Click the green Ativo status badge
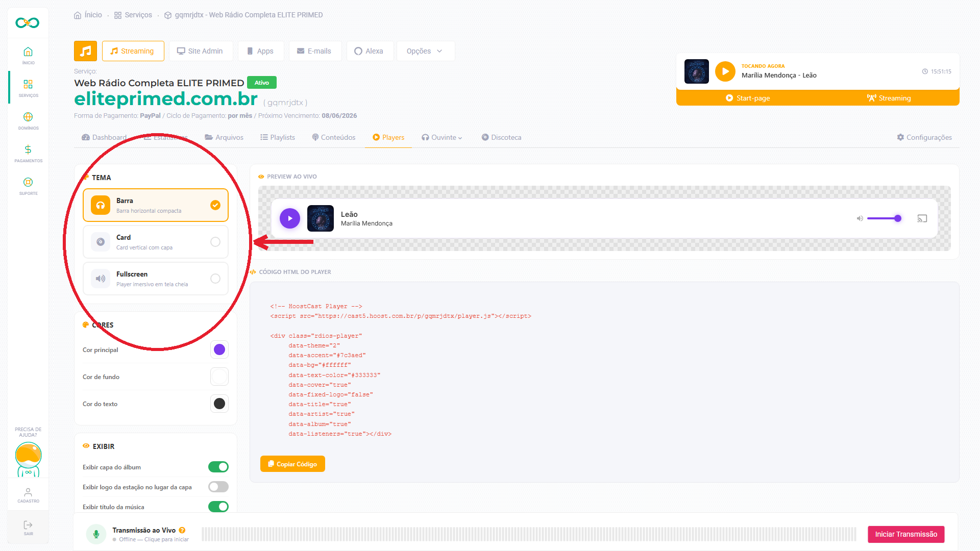The image size is (980, 551). 262,83
